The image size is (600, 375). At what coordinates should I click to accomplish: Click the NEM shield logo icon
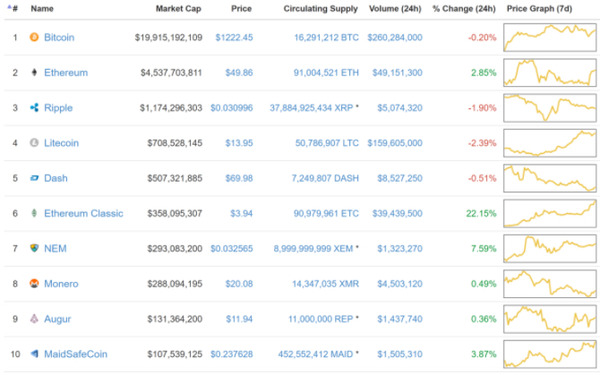[x=34, y=248]
